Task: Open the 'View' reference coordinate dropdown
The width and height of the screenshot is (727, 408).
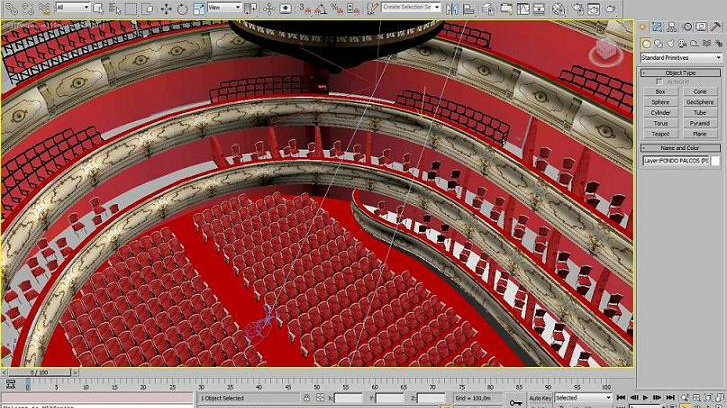Action: (224, 7)
